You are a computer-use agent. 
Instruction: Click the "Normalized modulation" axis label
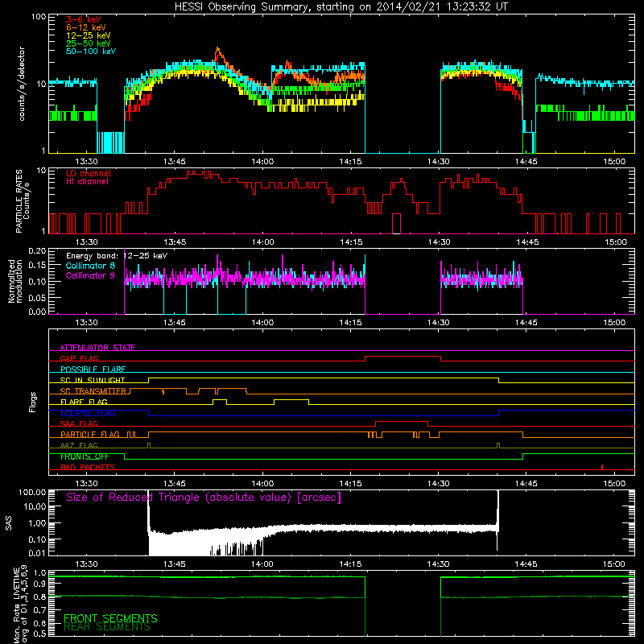14,281
